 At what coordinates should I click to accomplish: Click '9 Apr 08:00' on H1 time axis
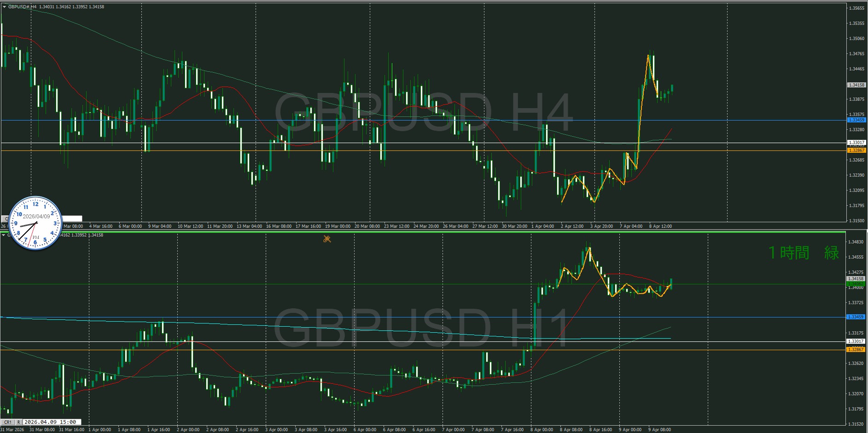(x=659, y=430)
